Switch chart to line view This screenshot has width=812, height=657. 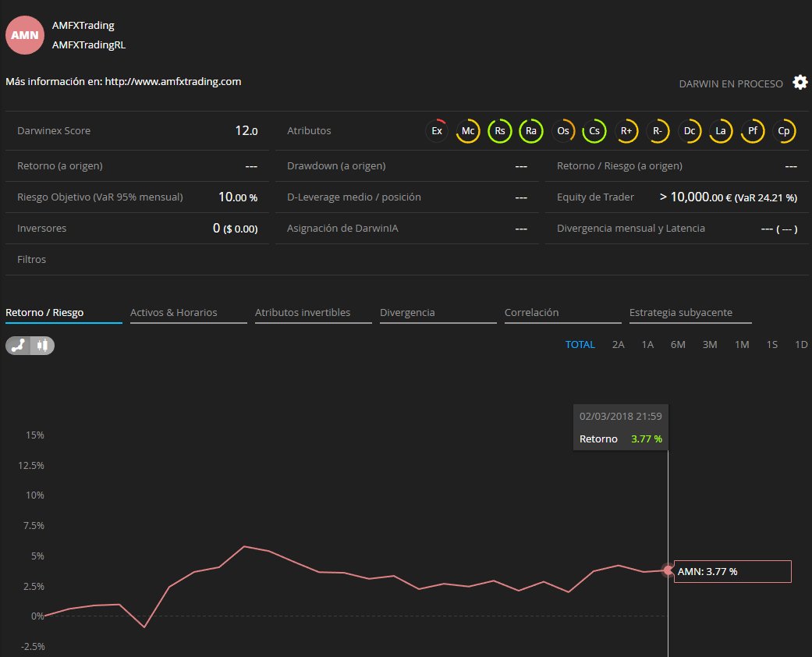click(18, 345)
